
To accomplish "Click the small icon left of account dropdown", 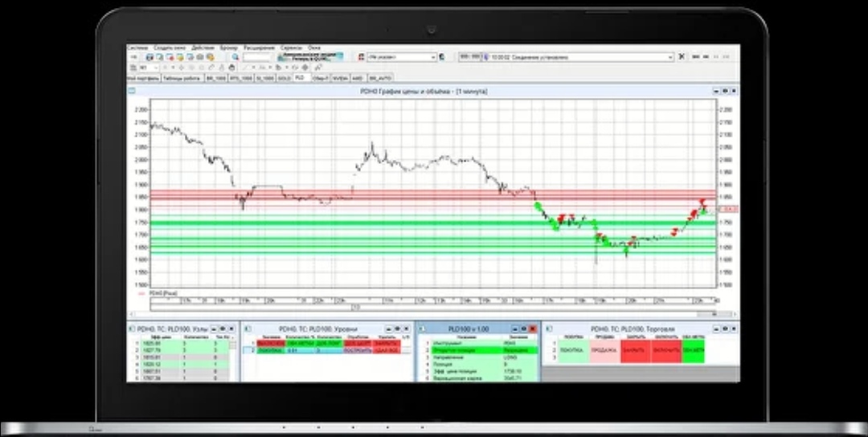I will pyautogui.click(x=360, y=57).
